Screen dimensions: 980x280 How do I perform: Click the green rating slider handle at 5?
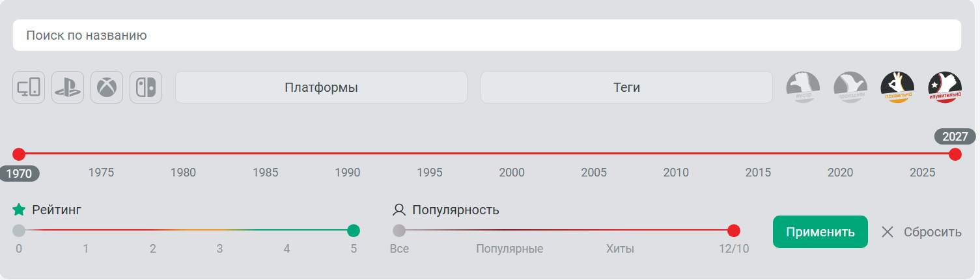pyautogui.click(x=354, y=231)
